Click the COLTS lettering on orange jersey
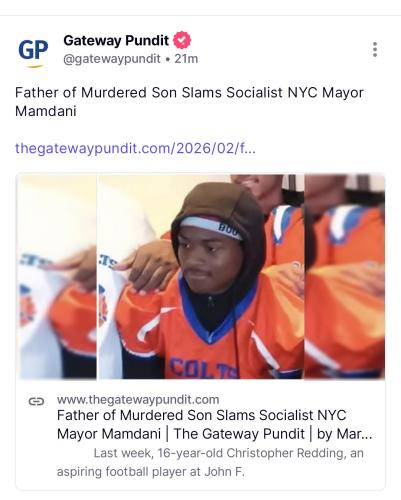Screen dimensions: 401x500 [x=204, y=368]
